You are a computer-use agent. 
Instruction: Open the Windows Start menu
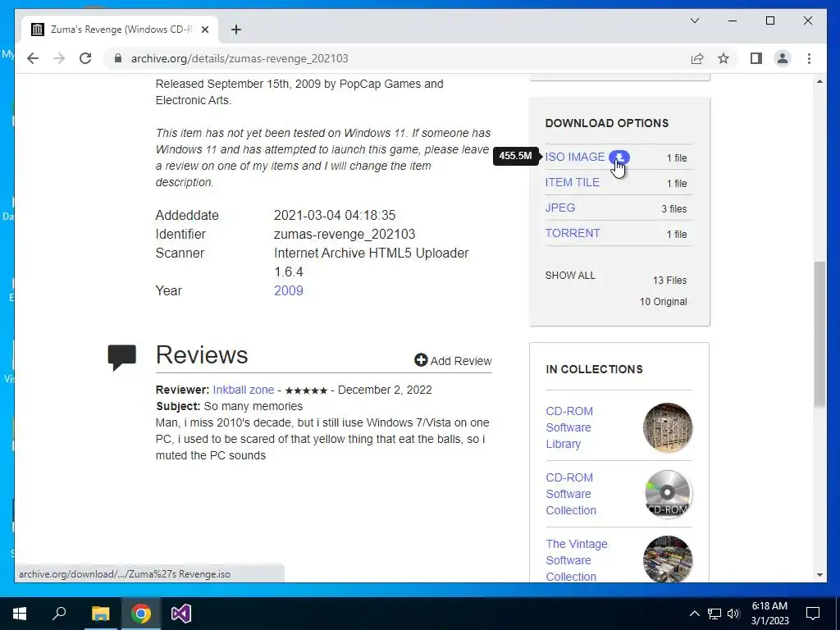(x=20, y=614)
